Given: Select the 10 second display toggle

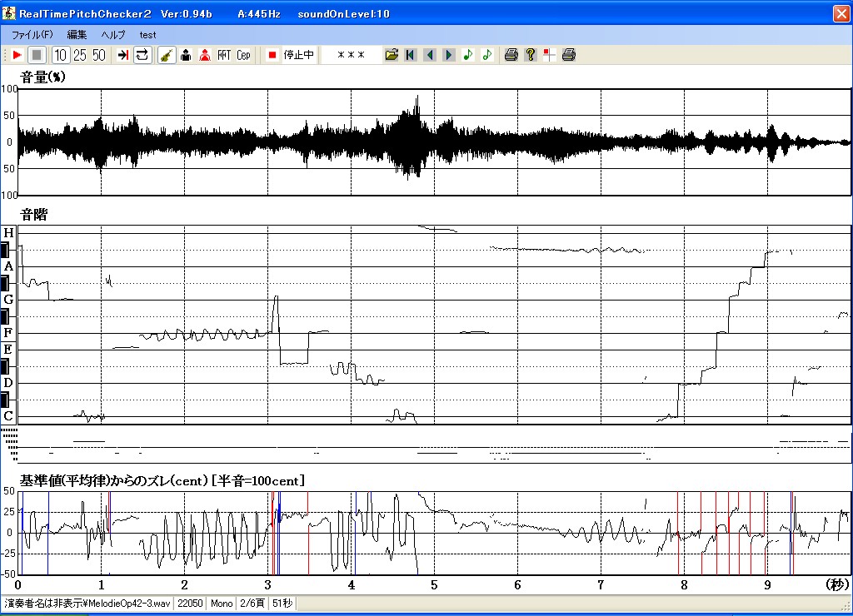Looking at the screenshot, I should click(60, 55).
